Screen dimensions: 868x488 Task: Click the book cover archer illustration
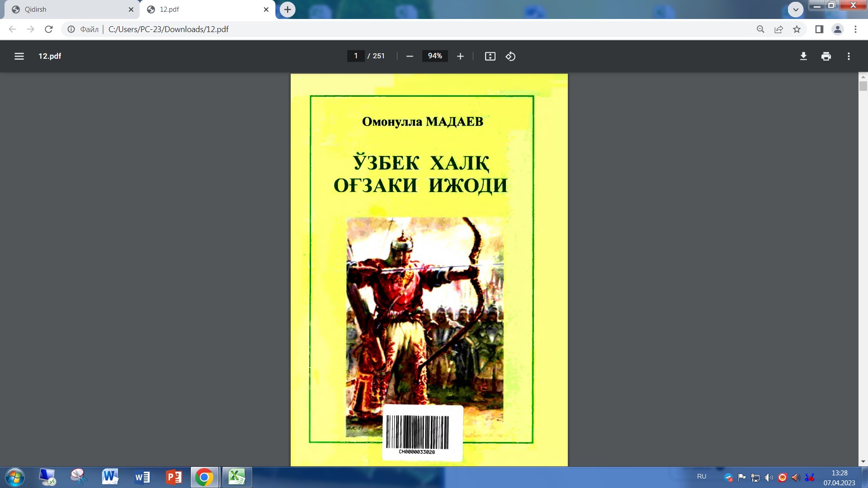point(425,327)
